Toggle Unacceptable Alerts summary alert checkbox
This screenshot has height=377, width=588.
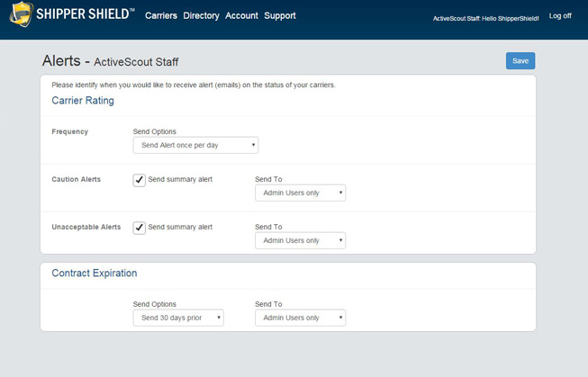click(x=140, y=228)
